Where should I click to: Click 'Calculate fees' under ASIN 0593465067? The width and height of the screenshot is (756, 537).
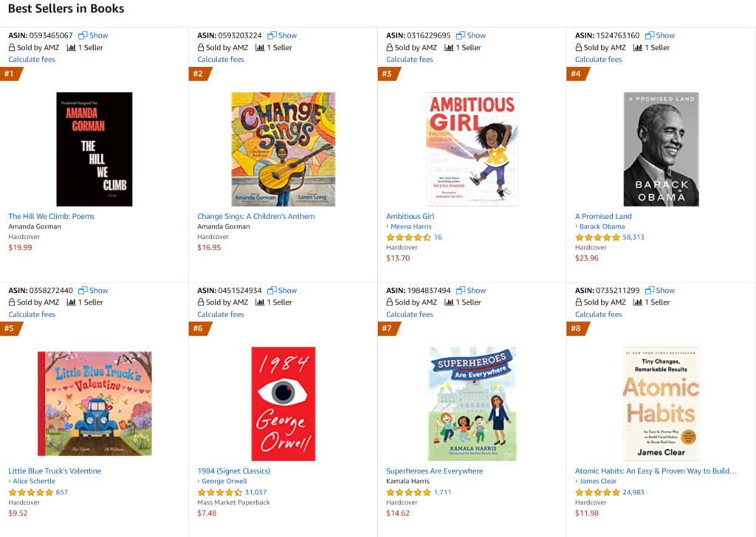pyautogui.click(x=31, y=59)
